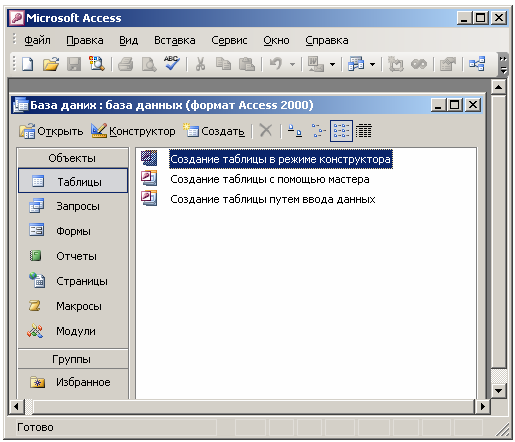Click the horizontal scrollbar left arrow
Image resolution: width=515 pixels, height=442 pixels.
click(16, 407)
